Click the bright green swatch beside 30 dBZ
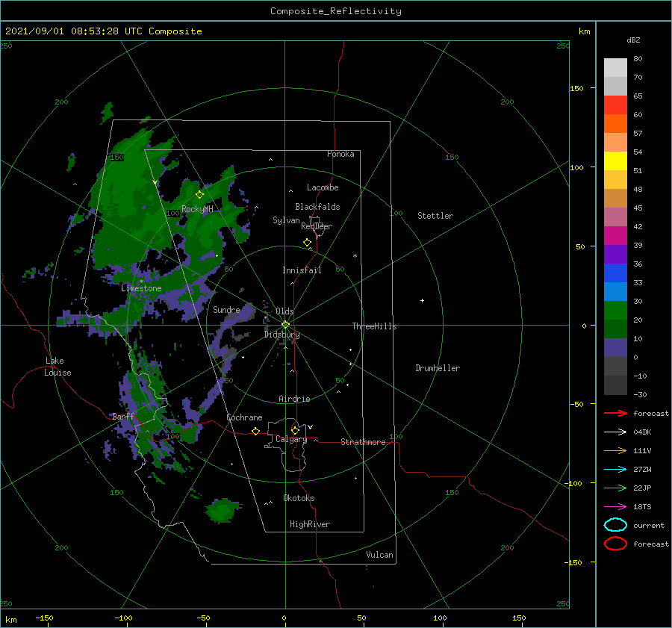 click(615, 310)
